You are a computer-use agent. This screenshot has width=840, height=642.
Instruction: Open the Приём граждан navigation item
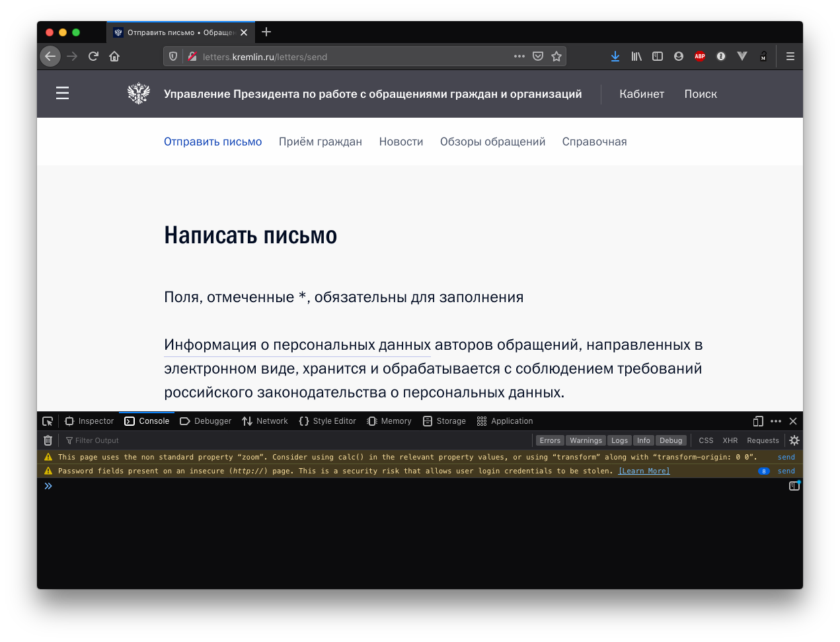coord(321,141)
